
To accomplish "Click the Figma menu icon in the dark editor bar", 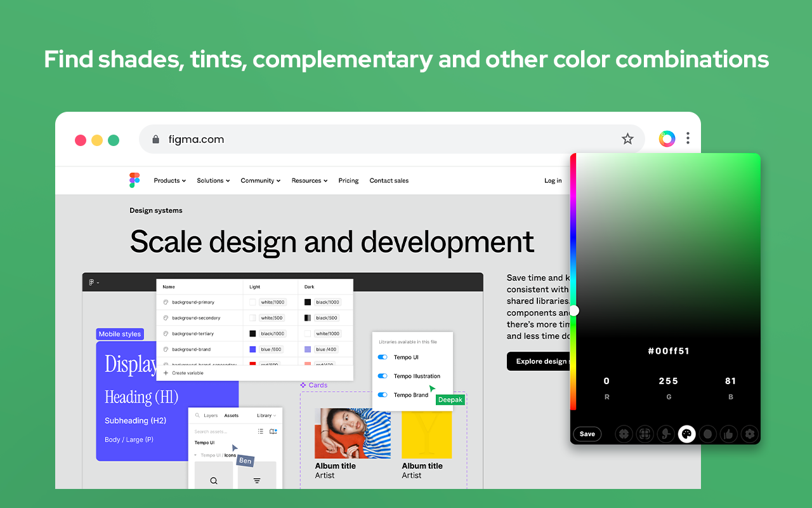I will [92, 283].
